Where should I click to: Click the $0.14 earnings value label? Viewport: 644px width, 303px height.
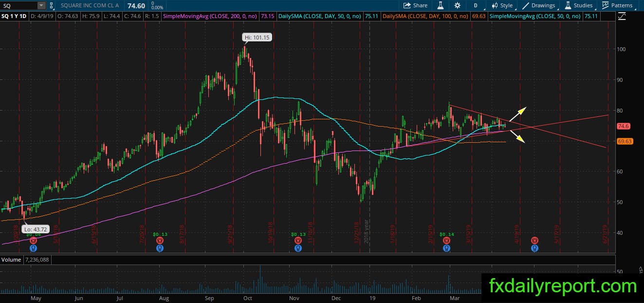tap(446, 234)
